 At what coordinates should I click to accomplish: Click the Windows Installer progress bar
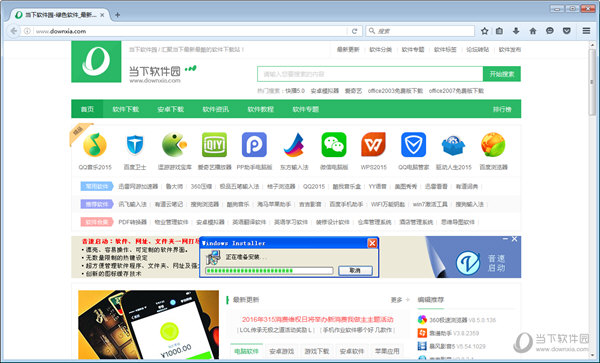(x=269, y=271)
